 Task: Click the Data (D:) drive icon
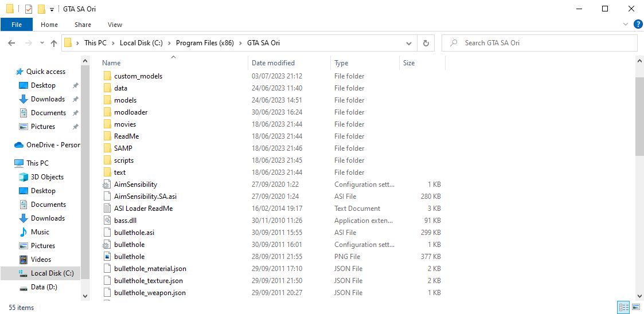pos(24,287)
